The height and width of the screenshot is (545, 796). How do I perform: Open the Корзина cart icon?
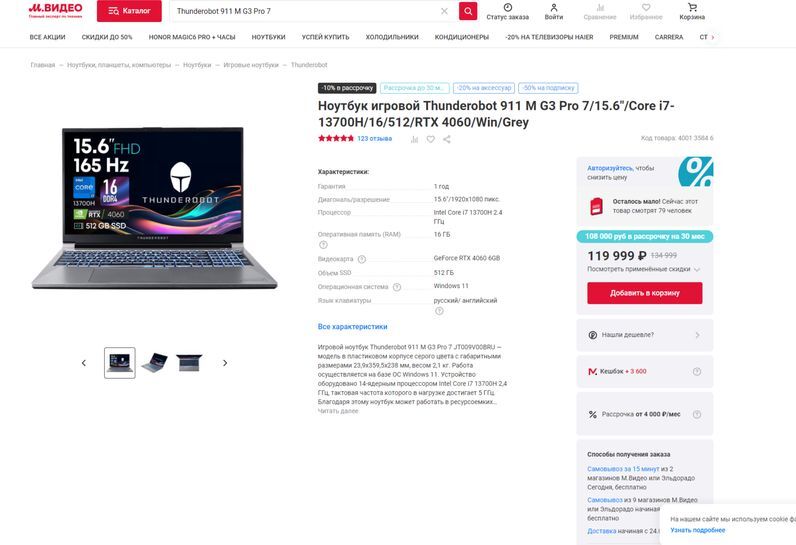point(692,8)
